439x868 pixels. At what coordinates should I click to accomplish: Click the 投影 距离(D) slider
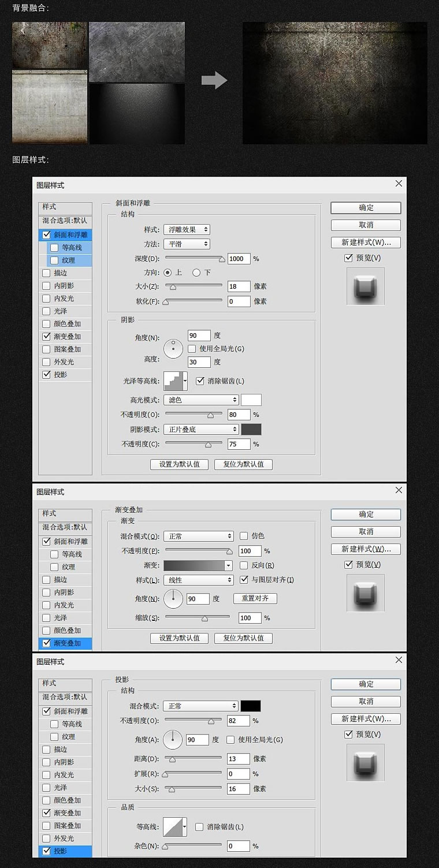point(194,759)
